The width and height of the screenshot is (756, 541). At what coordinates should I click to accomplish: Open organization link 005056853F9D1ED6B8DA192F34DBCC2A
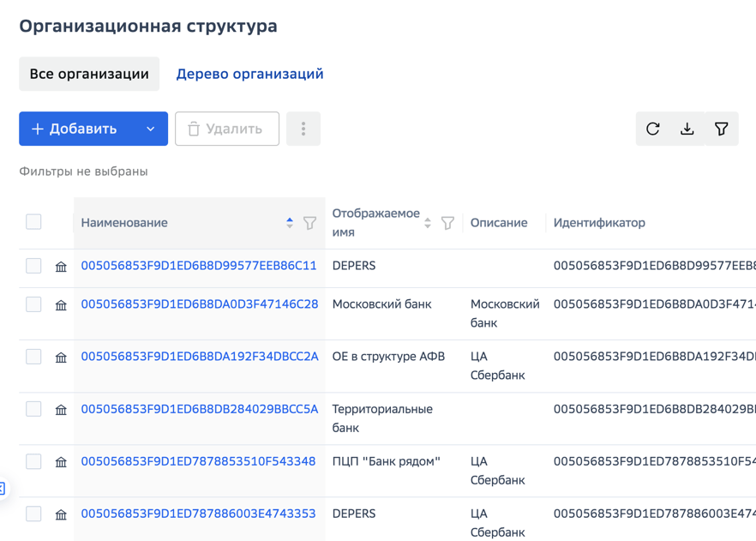coord(200,357)
